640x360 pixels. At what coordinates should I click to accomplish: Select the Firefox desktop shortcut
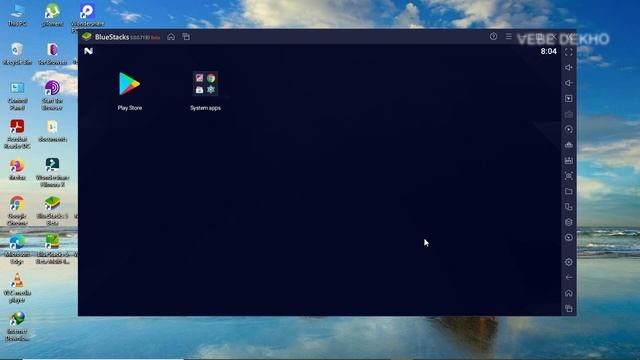point(17,169)
